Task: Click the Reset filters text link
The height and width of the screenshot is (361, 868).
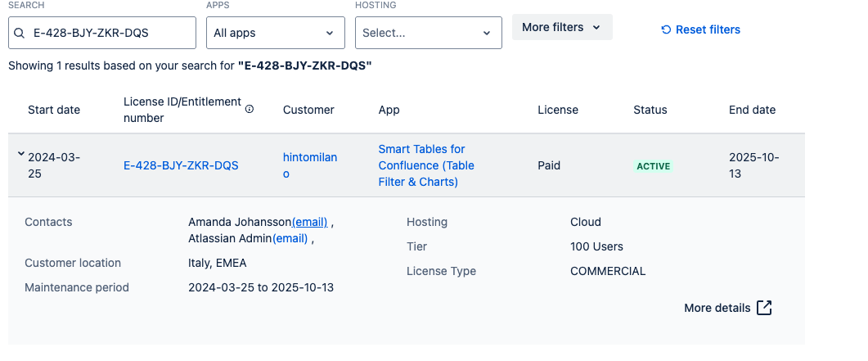Action: [x=708, y=30]
